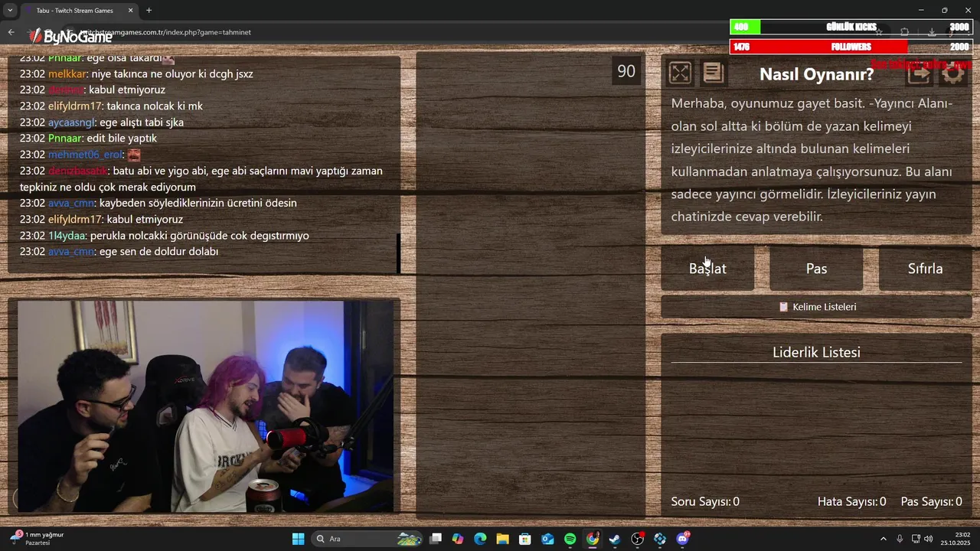Go back with the browser back arrow
This screenshot has height=551, width=980.
[x=11, y=32]
